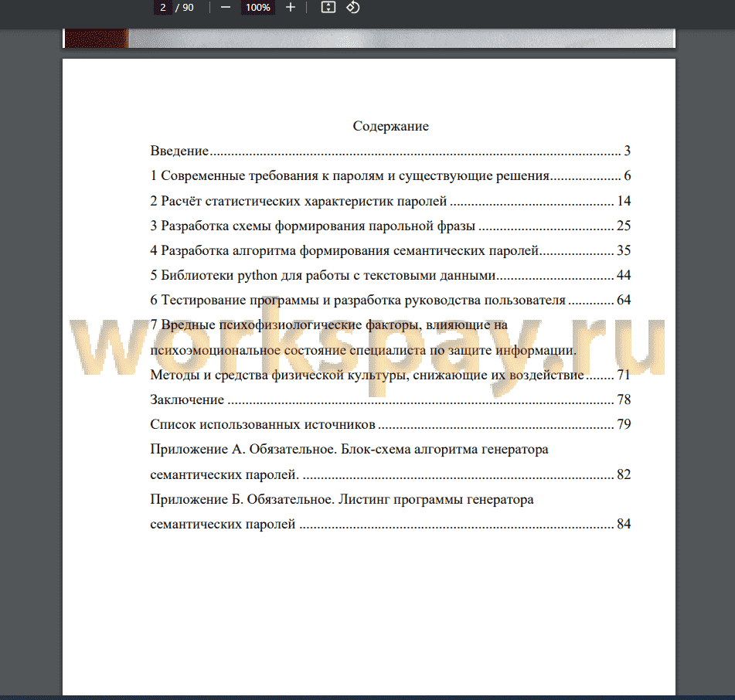Screen dimensions: 735x700
Task: Zoom out with the minus icon
Action: pyautogui.click(x=226, y=8)
